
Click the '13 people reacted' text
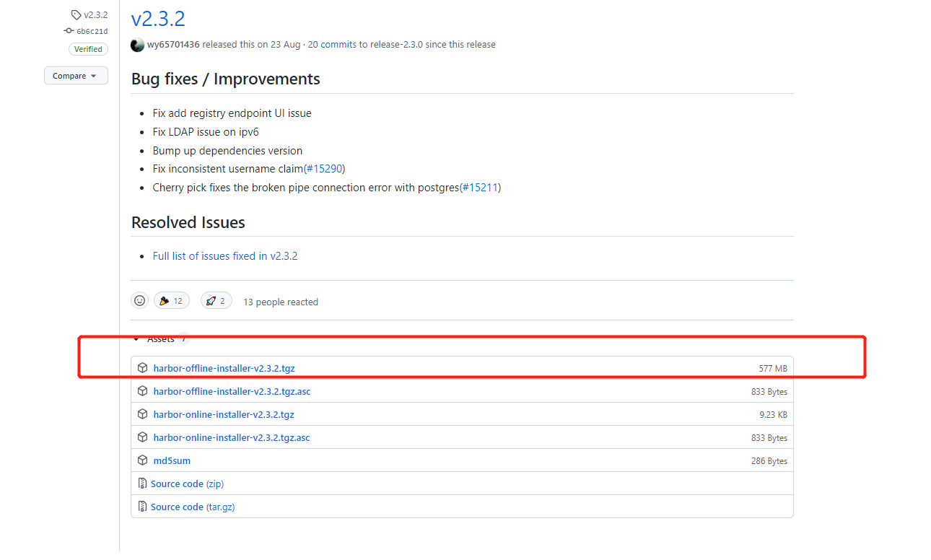pos(281,302)
